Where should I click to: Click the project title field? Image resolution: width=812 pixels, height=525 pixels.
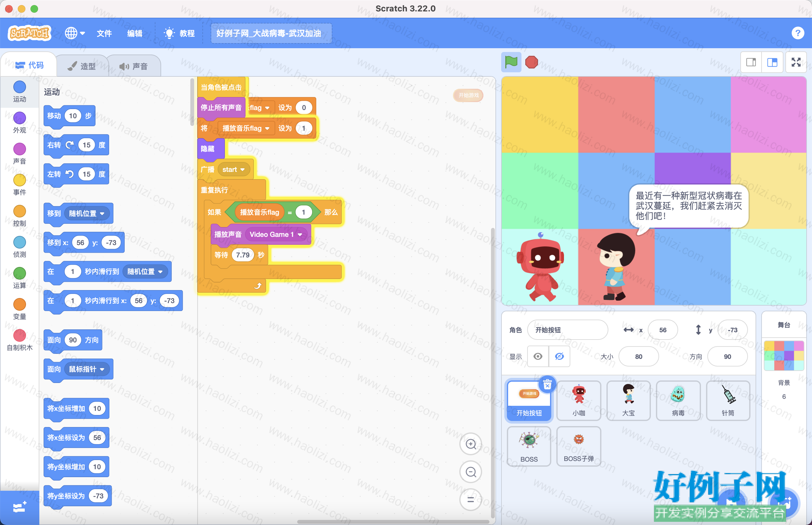(x=271, y=33)
